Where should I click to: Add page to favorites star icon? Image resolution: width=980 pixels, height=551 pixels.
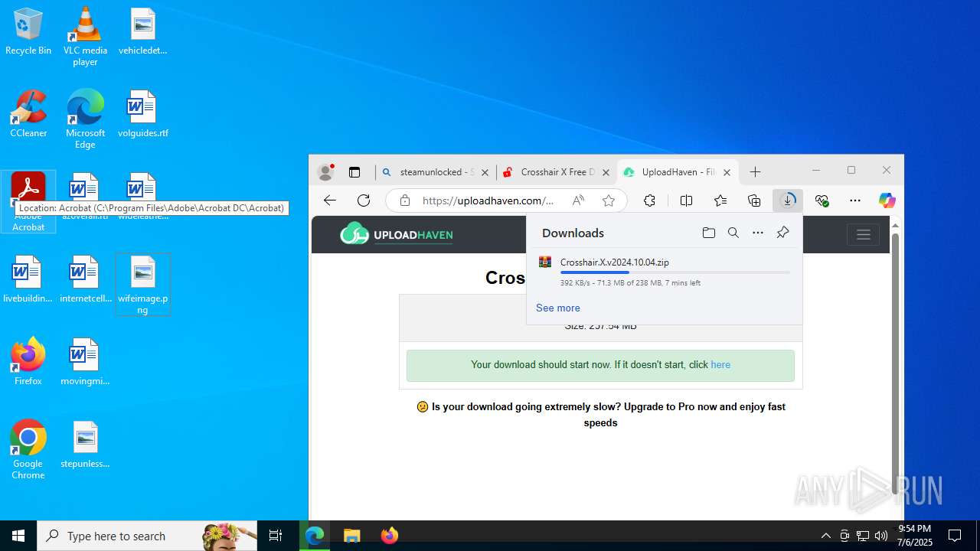pyautogui.click(x=609, y=201)
